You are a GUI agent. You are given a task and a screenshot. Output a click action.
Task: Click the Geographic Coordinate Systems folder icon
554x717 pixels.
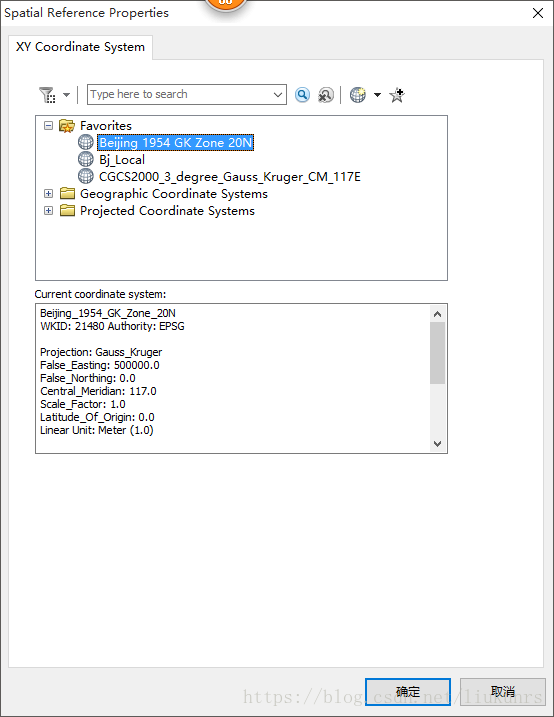click(x=67, y=193)
